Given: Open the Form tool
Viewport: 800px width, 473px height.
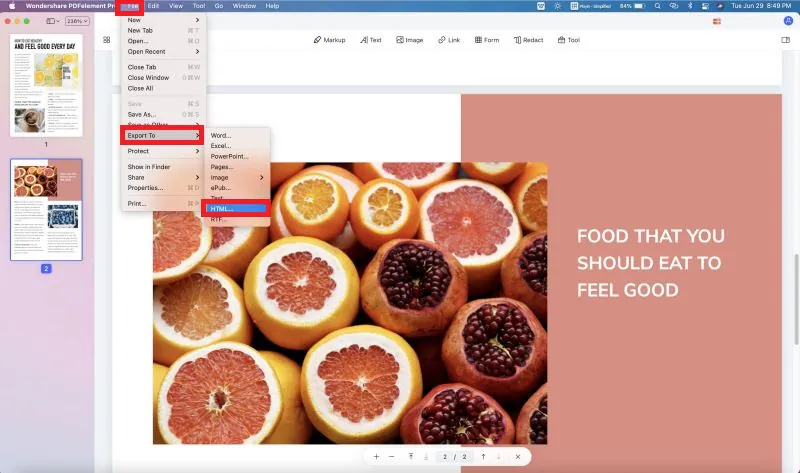Looking at the screenshot, I should [487, 40].
